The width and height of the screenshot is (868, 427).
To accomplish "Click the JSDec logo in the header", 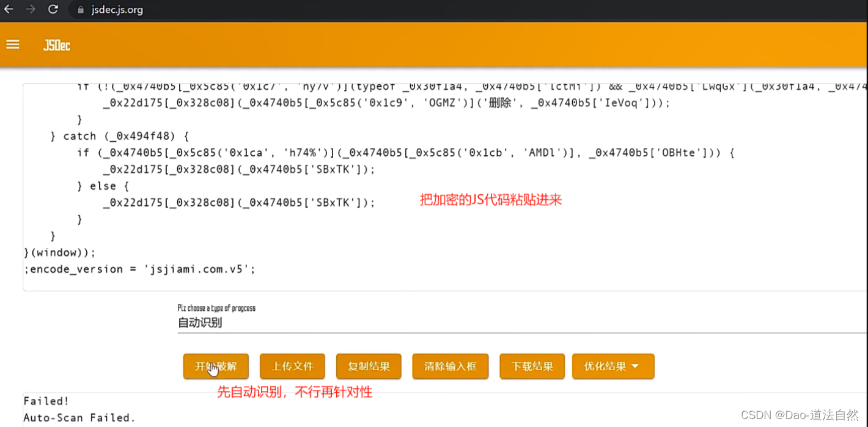I will coord(56,45).
